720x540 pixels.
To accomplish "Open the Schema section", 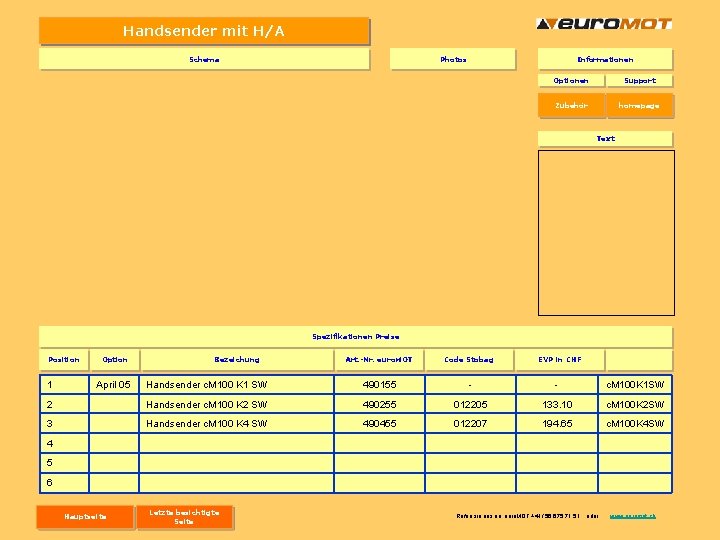I will pos(204,59).
